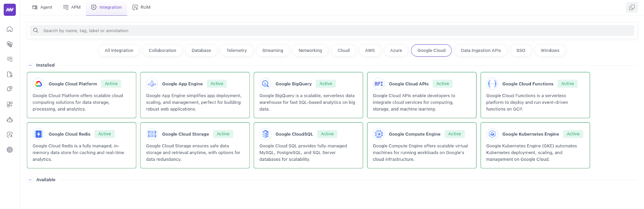
Task: Click the Google Cloud Redis icon
Action: (39, 134)
